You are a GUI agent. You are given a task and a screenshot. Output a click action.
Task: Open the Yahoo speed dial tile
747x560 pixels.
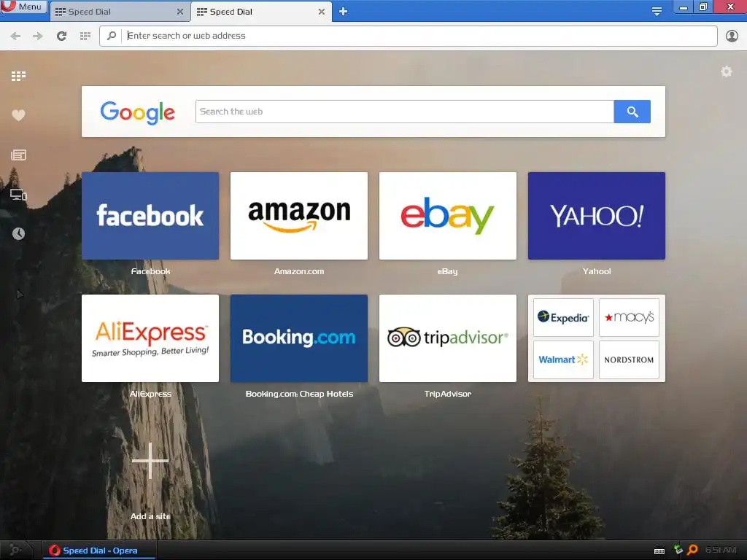597,216
